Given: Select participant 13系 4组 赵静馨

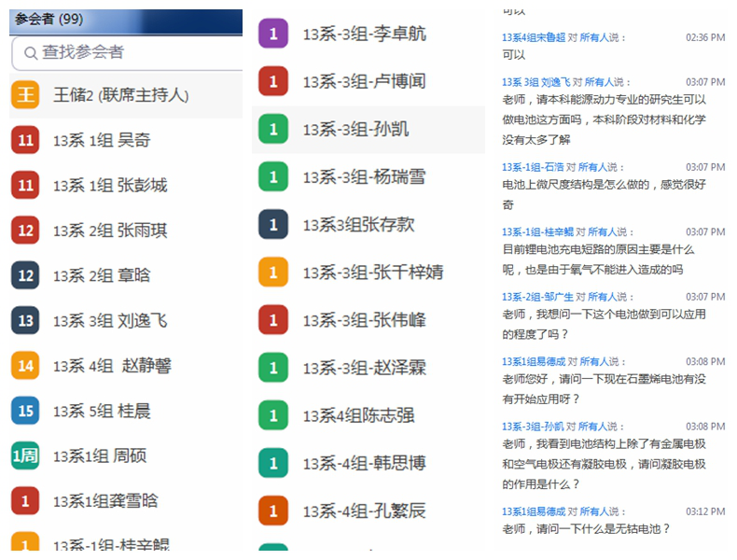Looking at the screenshot, I should tap(112, 366).
